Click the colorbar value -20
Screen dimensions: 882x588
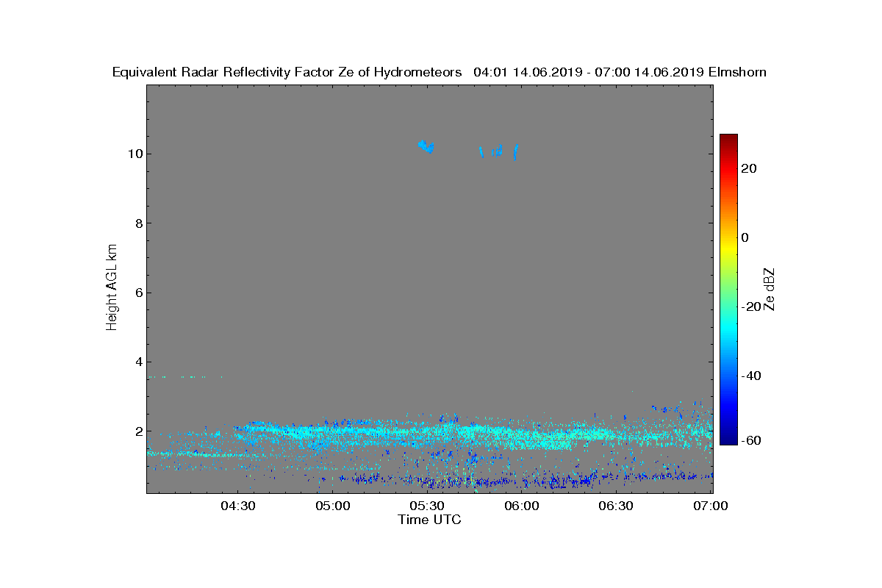[x=751, y=306]
